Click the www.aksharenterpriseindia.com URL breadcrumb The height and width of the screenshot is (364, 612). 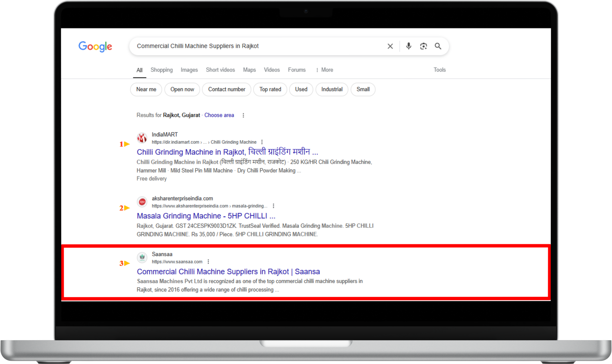[209, 206]
